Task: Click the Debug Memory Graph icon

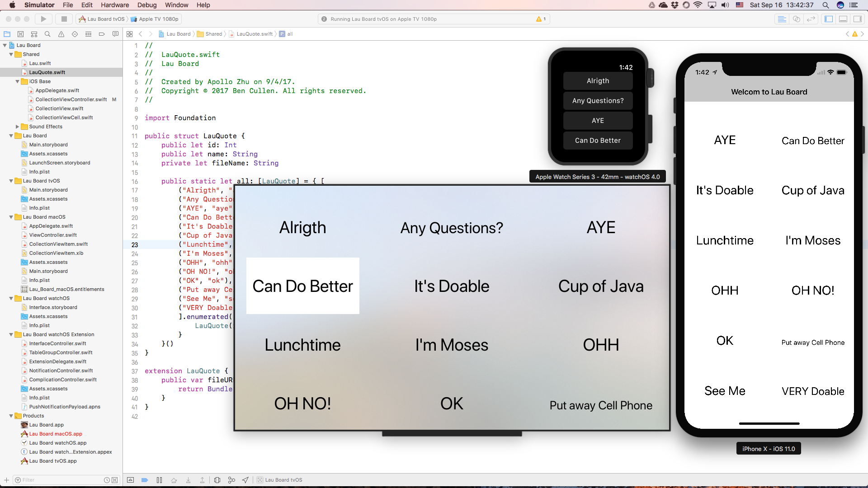Action: pyautogui.click(x=231, y=480)
